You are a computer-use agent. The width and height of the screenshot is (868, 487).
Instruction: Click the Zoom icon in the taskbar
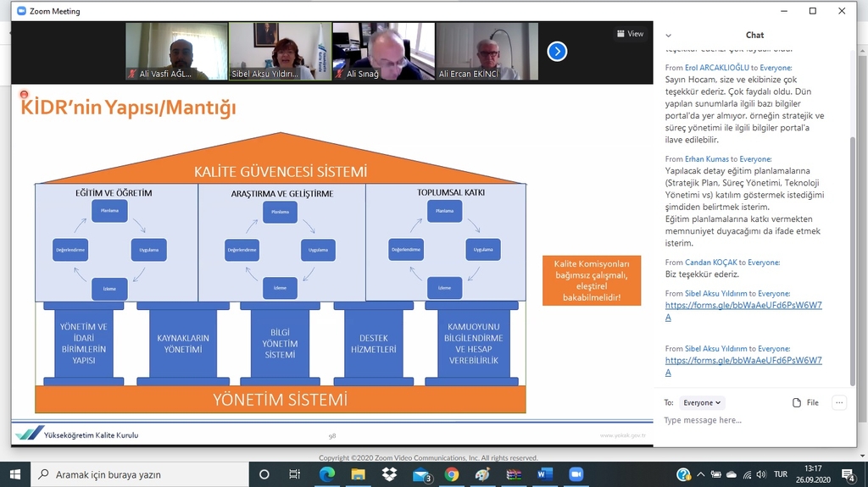[576, 474]
